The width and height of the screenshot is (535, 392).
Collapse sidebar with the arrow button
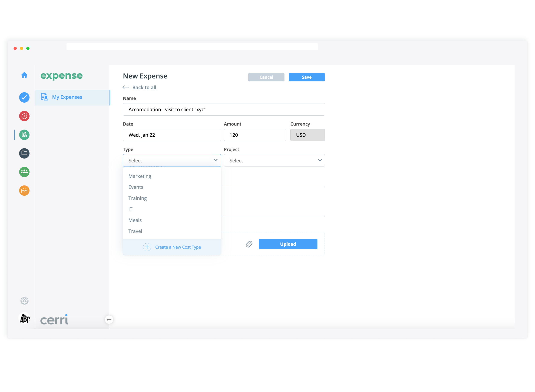[x=109, y=320]
